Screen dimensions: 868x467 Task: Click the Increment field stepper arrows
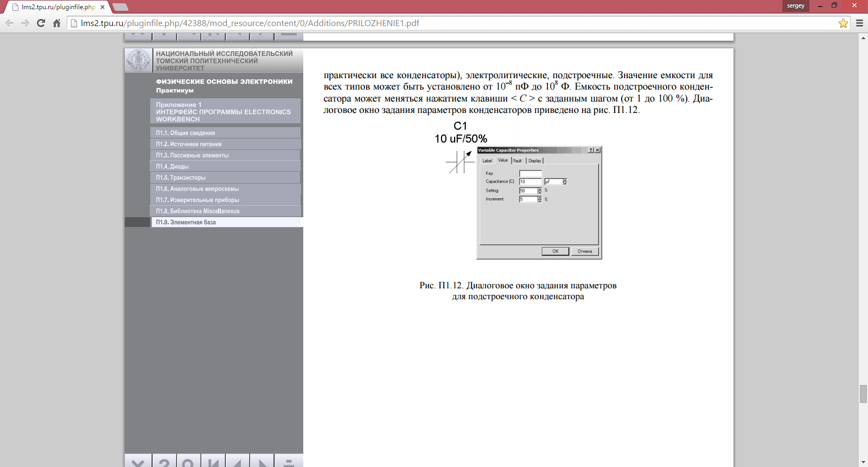[x=539, y=199]
